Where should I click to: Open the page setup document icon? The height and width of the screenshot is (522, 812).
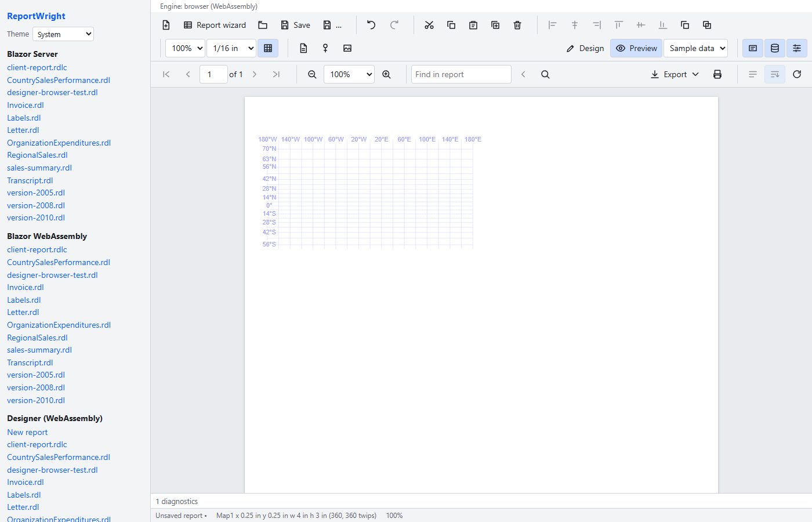(303, 48)
